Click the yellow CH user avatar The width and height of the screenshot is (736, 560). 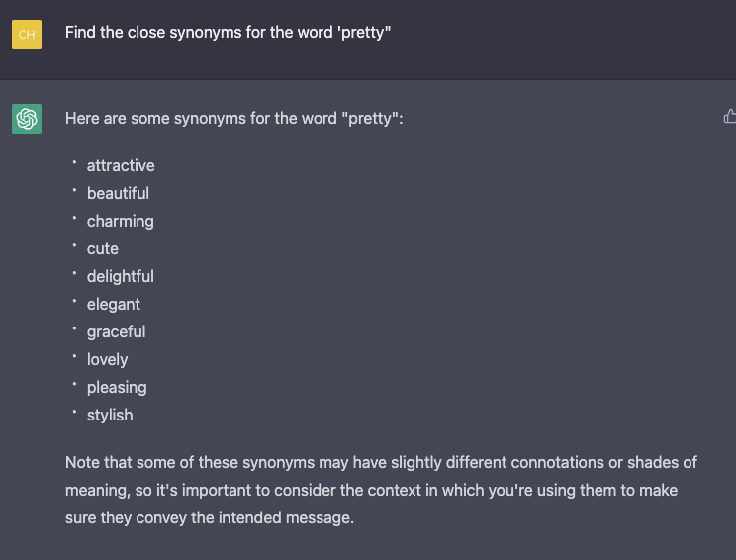[x=27, y=35]
